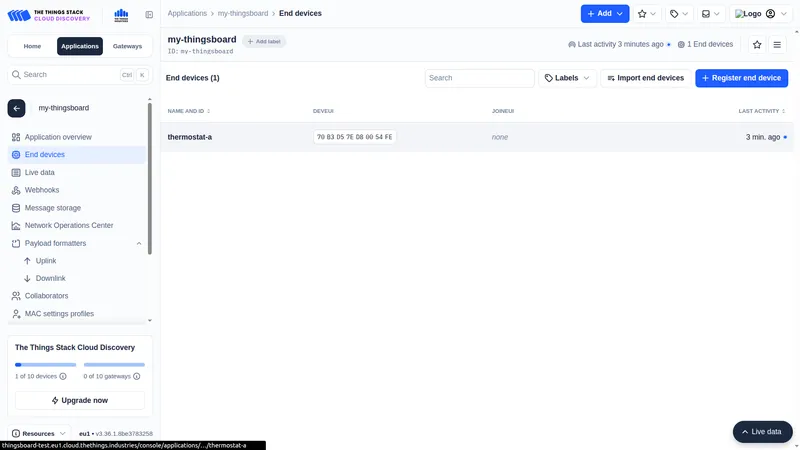Go back using the arrow next to my-thingsboard
Viewport: 800px width, 450px height.
pos(16,108)
